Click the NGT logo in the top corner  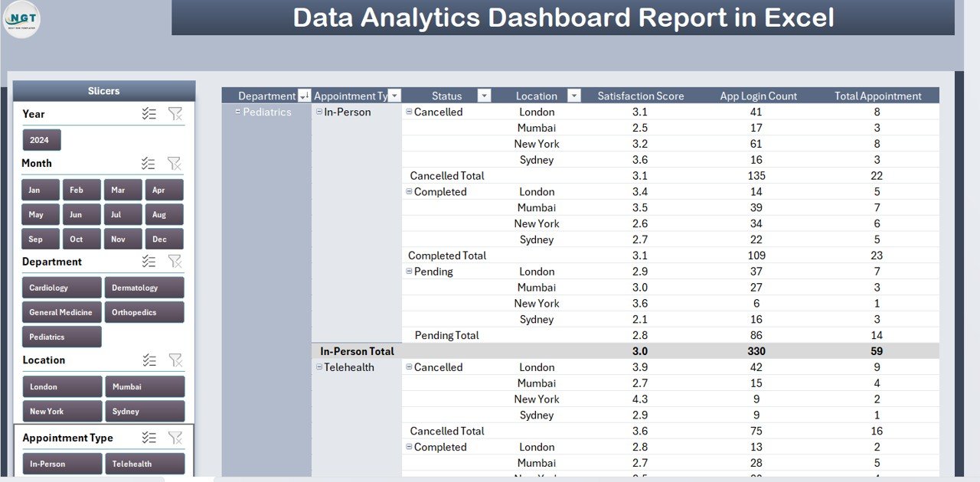(21, 20)
